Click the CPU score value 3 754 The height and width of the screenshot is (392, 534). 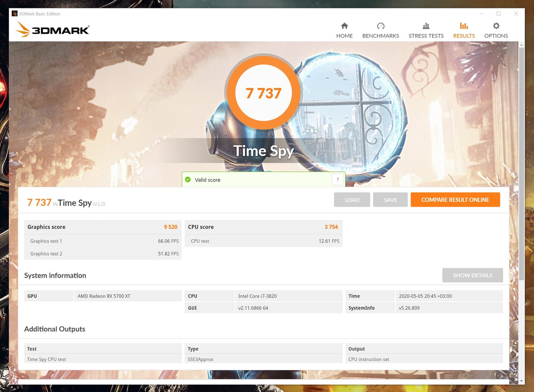331,227
